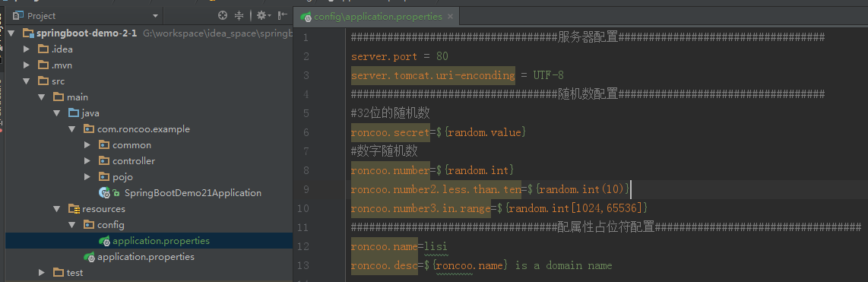Click the lisi value on line 12
This screenshot has height=282, width=868.
point(436,246)
